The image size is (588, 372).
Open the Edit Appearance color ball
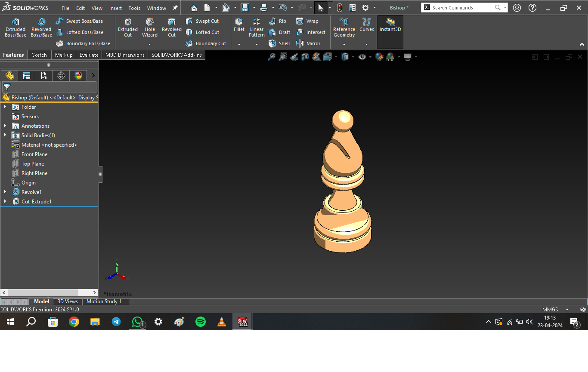pos(379,57)
